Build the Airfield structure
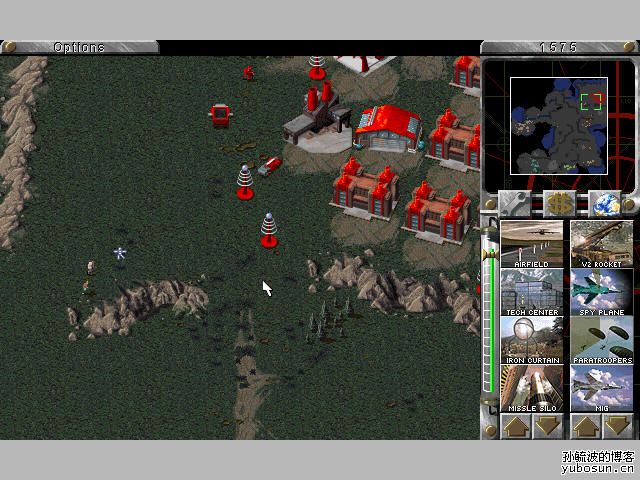Screen dimensions: 640x480 (532, 244)
